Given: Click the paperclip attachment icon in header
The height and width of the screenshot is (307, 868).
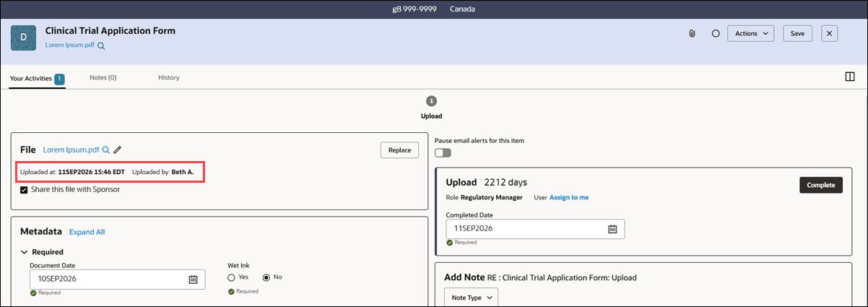Looking at the screenshot, I should coord(692,33).
